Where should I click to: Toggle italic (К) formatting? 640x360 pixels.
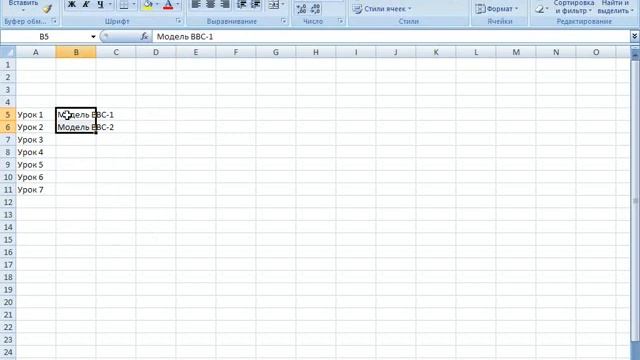[x=86, y=4]
